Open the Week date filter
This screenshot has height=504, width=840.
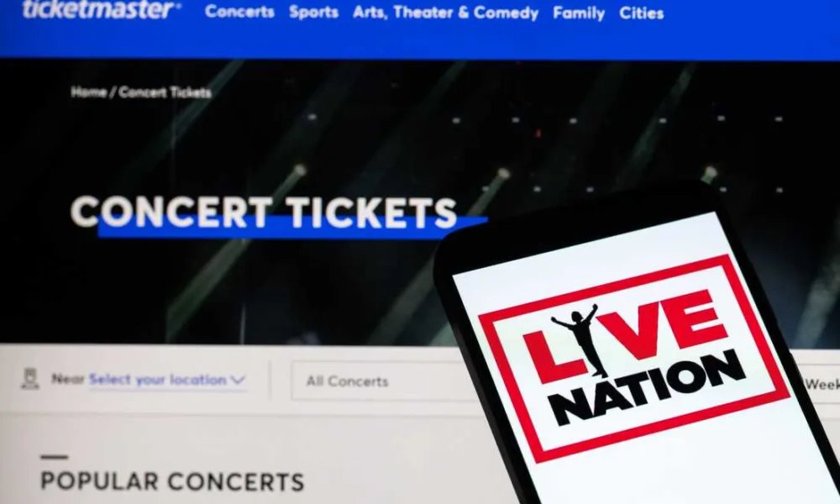pos(822,384)
